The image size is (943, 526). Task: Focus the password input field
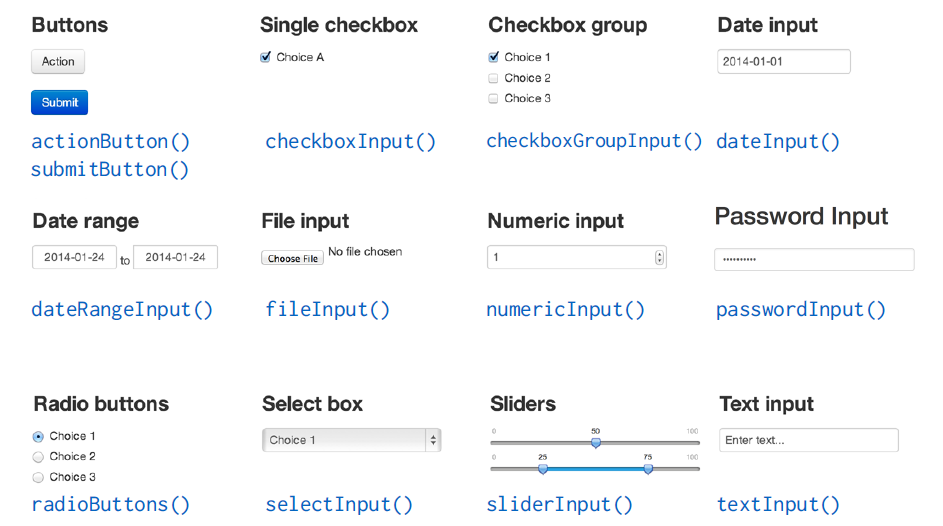click(813, 259)
